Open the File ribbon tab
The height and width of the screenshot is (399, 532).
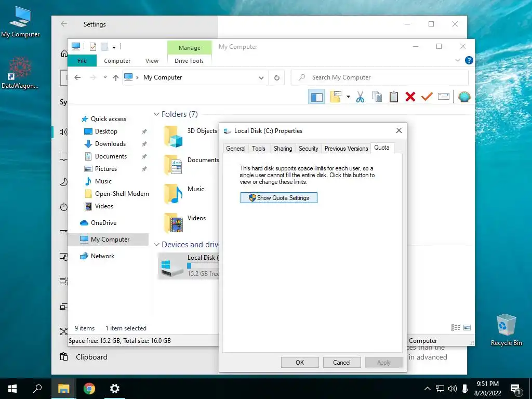coord(82,61)
